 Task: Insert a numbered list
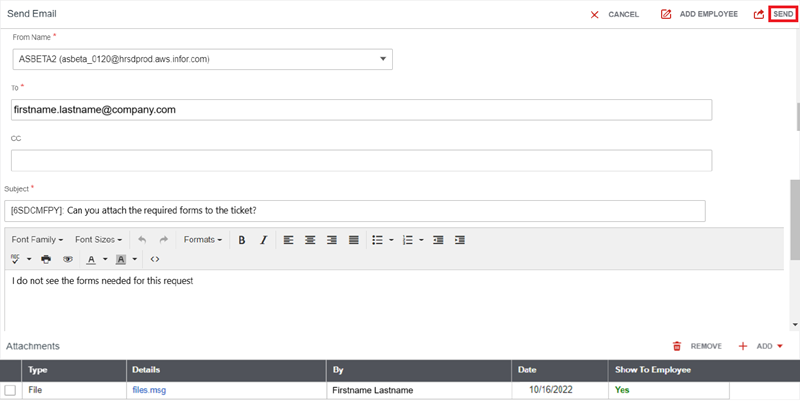(408, 240)
